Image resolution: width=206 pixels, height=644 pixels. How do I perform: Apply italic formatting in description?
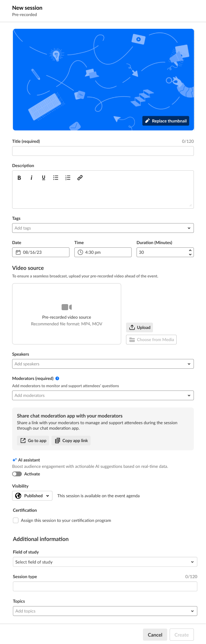31,178
